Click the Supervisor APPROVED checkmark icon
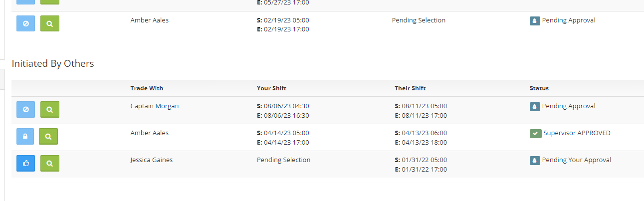The height and width of the screenshot is (201, 644). coord(535,134)
